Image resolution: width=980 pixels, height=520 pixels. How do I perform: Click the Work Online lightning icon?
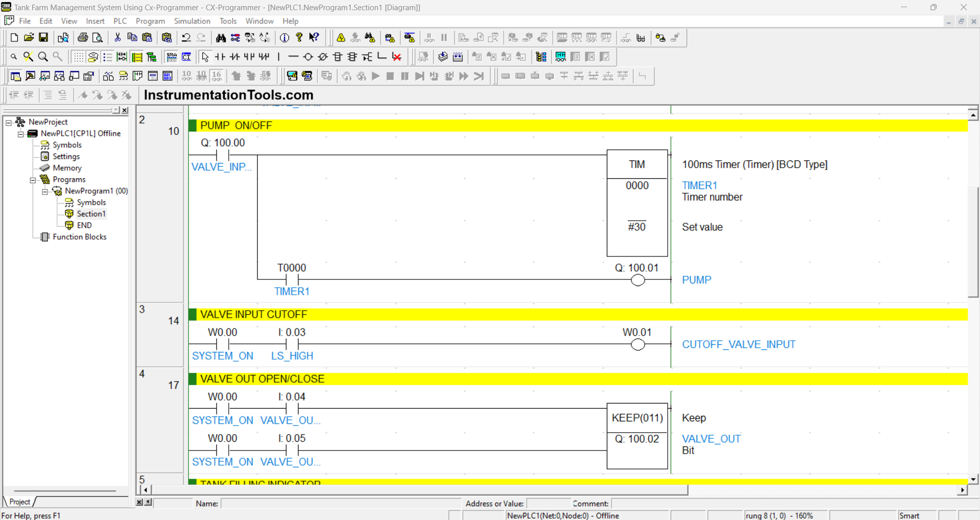tap(341, 38)
